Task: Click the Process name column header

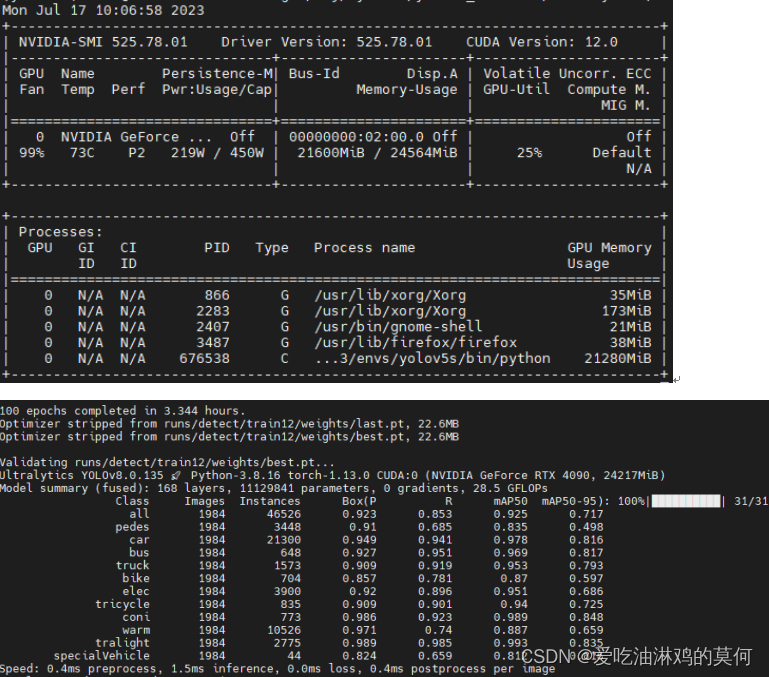Action: tap(364, 248)
